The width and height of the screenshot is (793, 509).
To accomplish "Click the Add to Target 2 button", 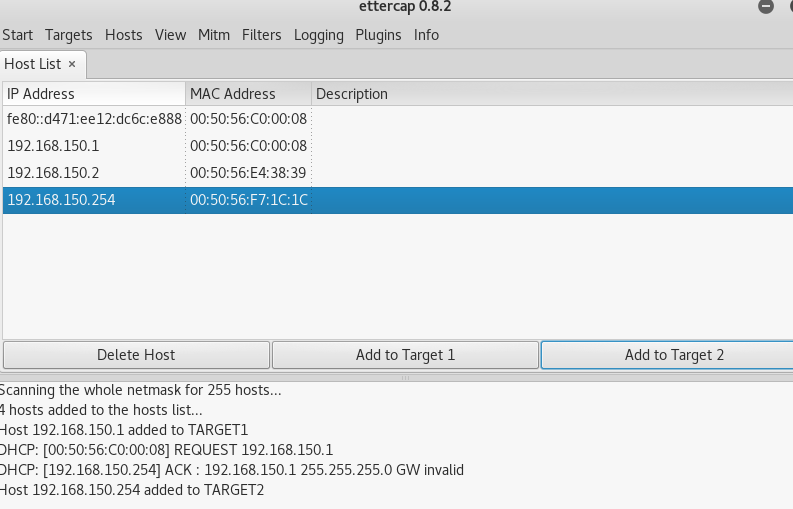I will (x=666, y=355).
